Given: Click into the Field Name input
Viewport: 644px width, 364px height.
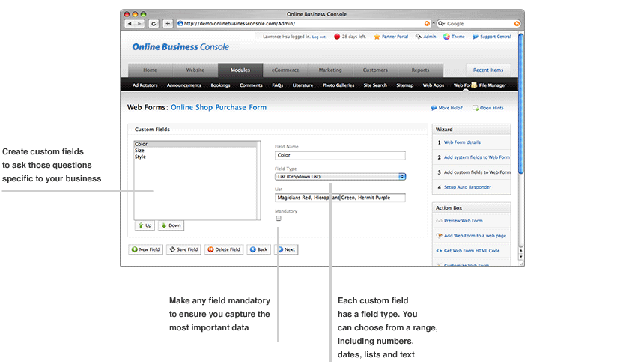Looking at the screenshot, I should [x=340, y=156].
